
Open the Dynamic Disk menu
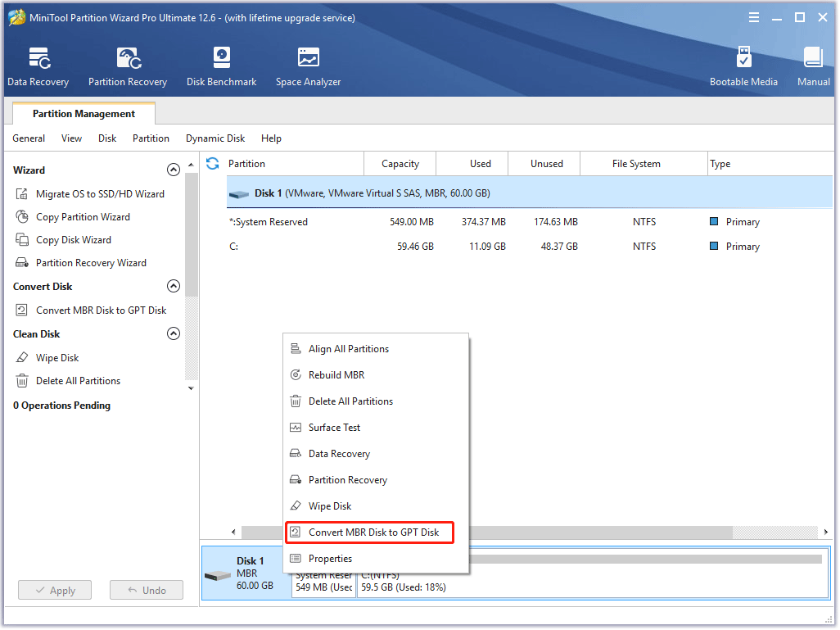[x=215, y=139]
